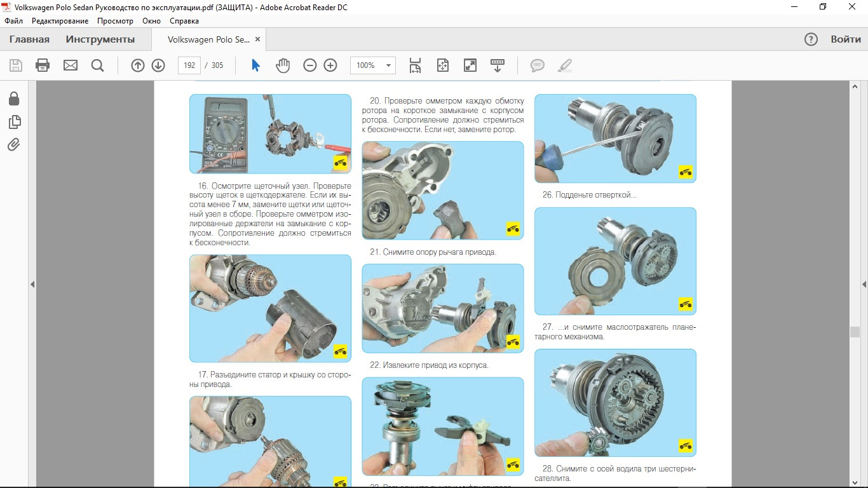Open the Find text magnifier

97,65
